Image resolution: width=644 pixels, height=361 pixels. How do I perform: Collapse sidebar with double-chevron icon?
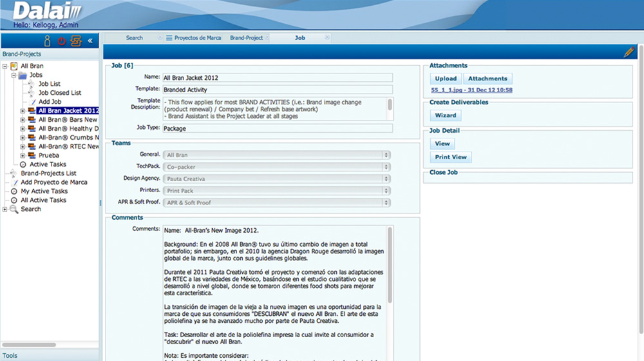tap(91, 41)
